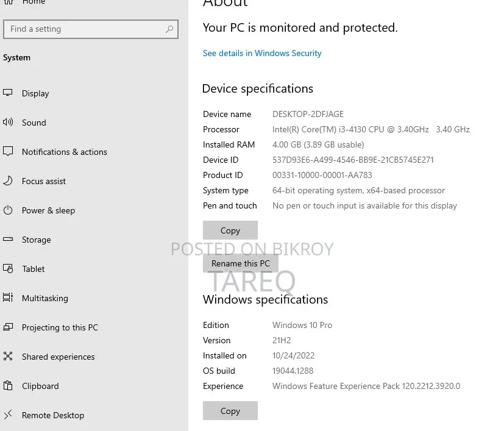Click the Multitasking windows icon

(8, 297)
